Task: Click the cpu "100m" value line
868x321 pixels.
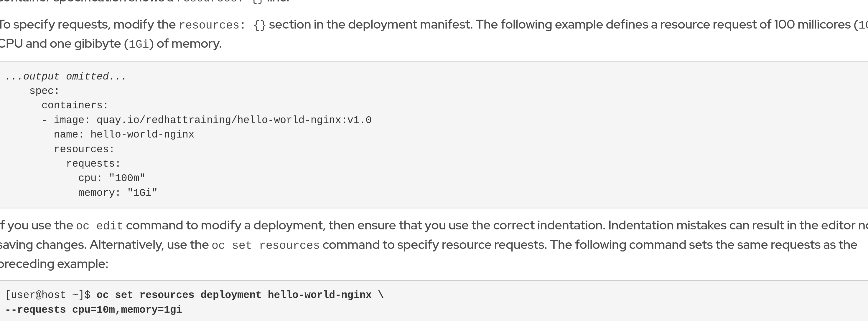Action: (111, 178)
